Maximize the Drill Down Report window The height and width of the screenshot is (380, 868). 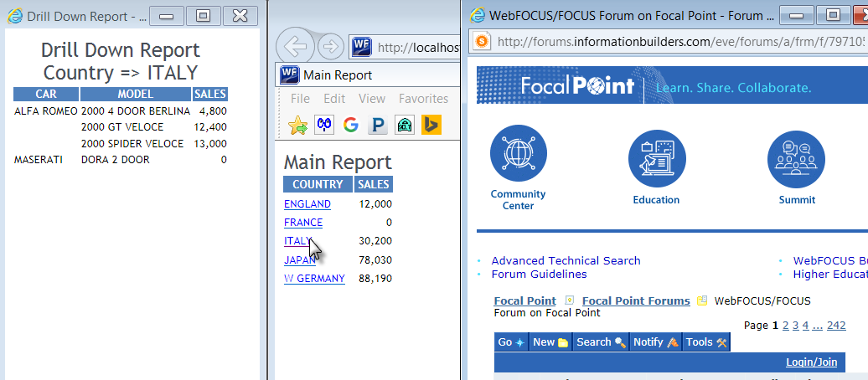tap(203, 16)
